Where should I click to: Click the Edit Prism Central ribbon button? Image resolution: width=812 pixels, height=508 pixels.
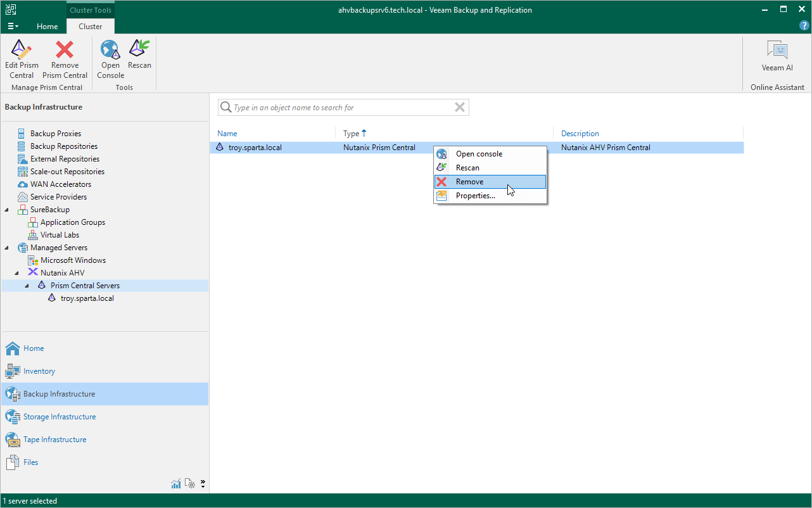click(22, 60)
